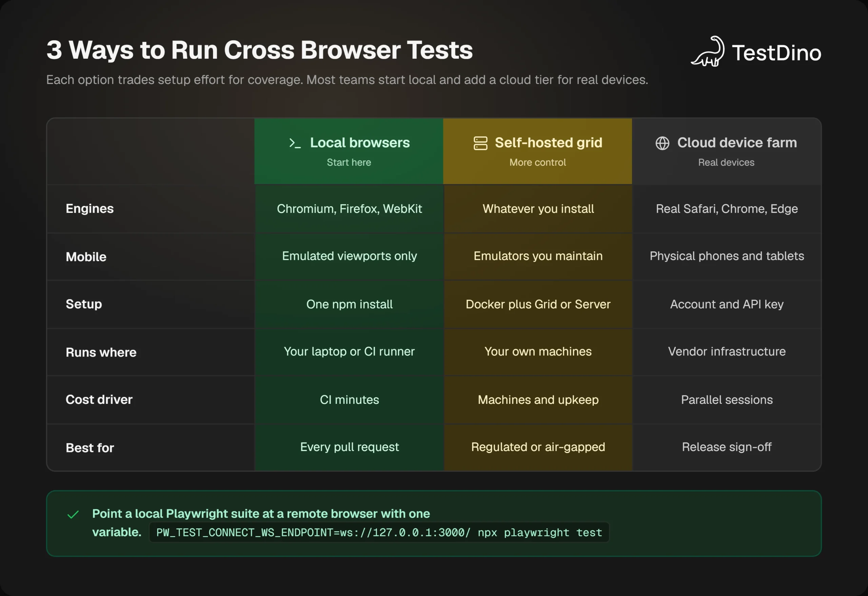Click the 'More control' subtitle

coord(537,162)
